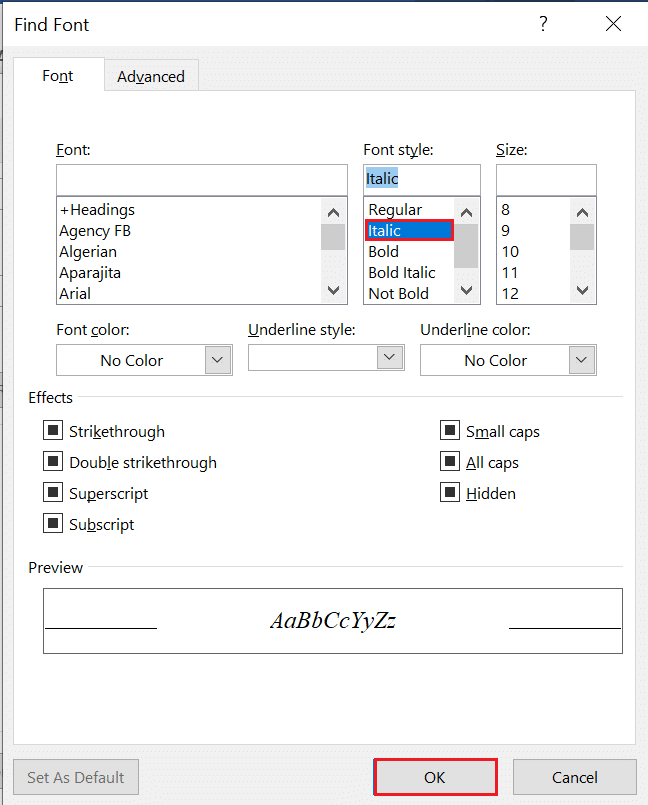This screenshot has height=805, width=648.
Task: Choose Italic font style
Action: 409,231
